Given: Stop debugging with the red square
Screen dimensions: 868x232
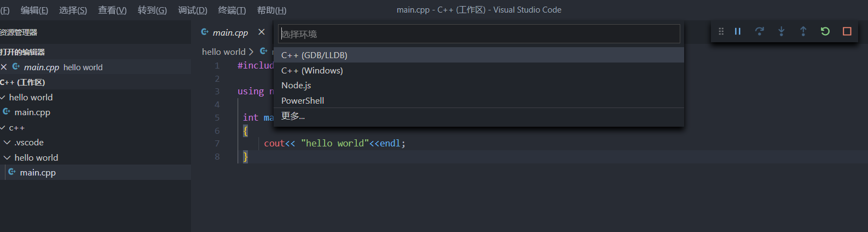Looking at the screenshot, I should pyautogui.click(x=847, y=32).
